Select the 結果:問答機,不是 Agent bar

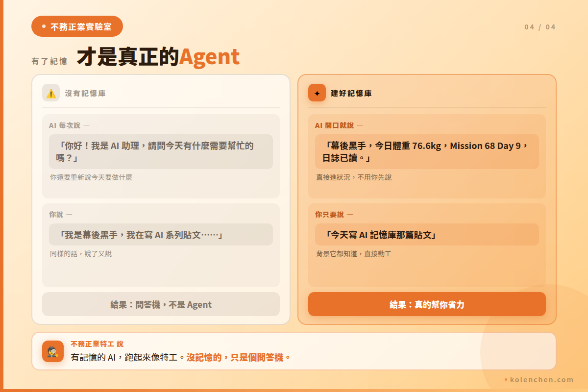[x=161, y=304]
